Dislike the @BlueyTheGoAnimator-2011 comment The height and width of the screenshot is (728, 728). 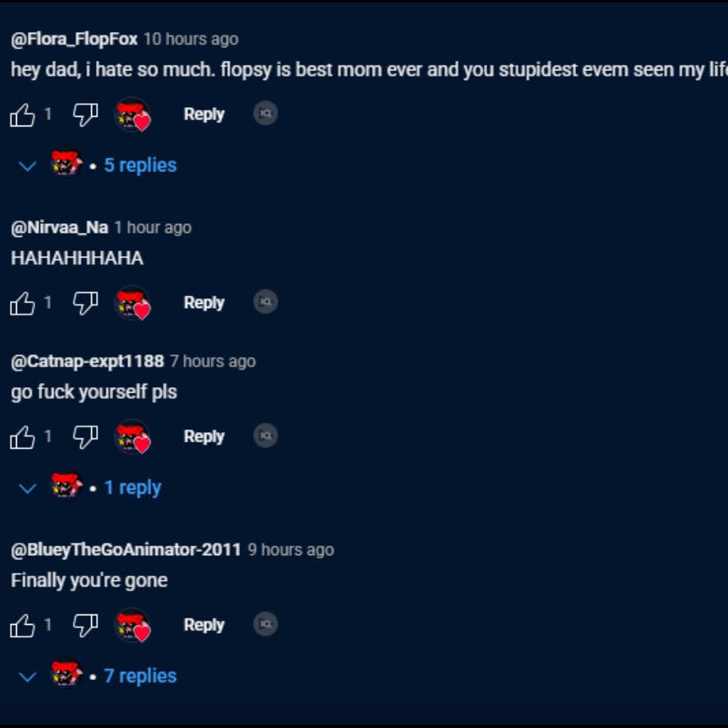click(x=86, y=626)
